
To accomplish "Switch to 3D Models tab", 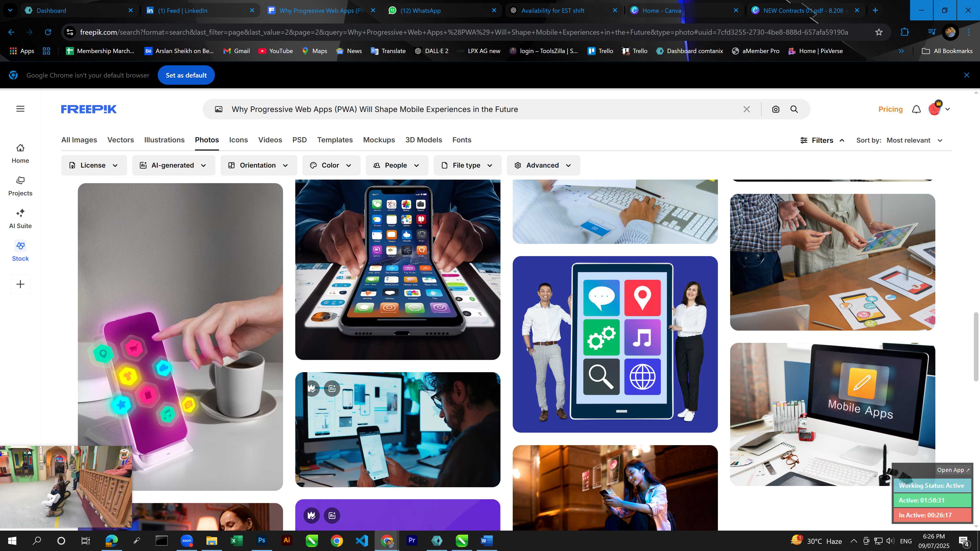I will pyautogui.click(x=423, y=140).
